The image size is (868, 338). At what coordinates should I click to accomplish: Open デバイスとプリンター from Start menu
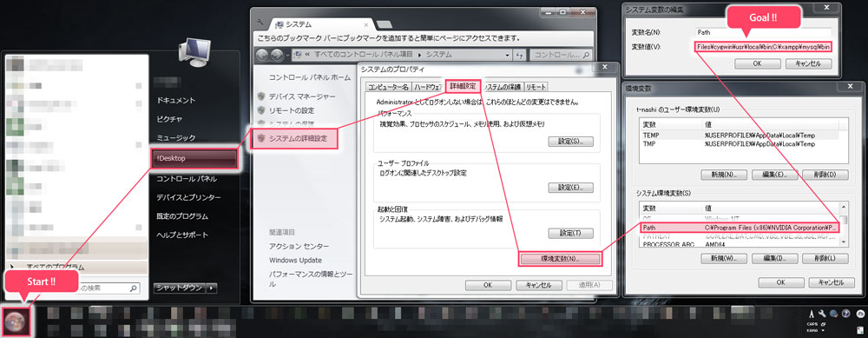tap(188, 198)
